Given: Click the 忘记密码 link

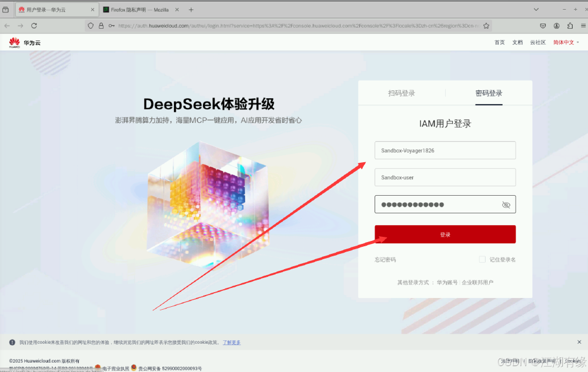Looking at the screenshot, I should click(385, 260).
